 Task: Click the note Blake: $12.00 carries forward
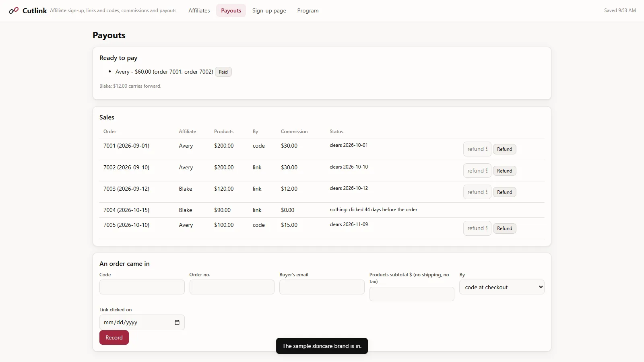click(130, 86)
